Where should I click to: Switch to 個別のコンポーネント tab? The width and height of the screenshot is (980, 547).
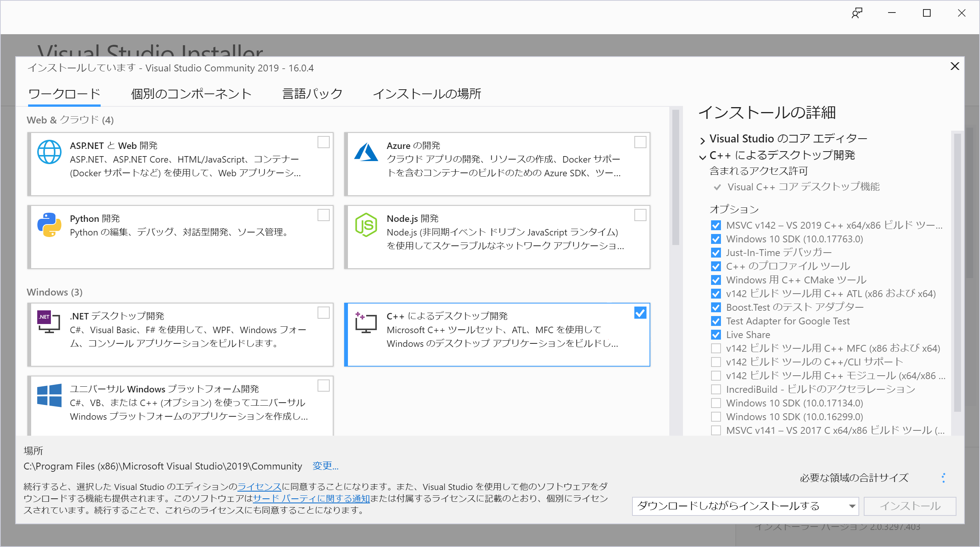(191, 94)
